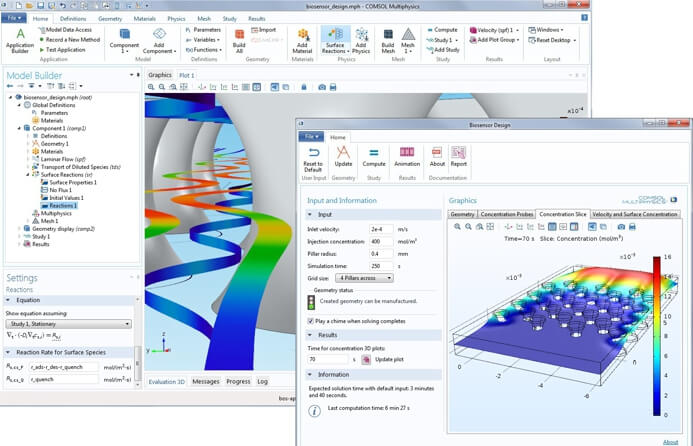Click Inlet velocity input field
This screenshot has height=446, width=693.
pos(381,229)
